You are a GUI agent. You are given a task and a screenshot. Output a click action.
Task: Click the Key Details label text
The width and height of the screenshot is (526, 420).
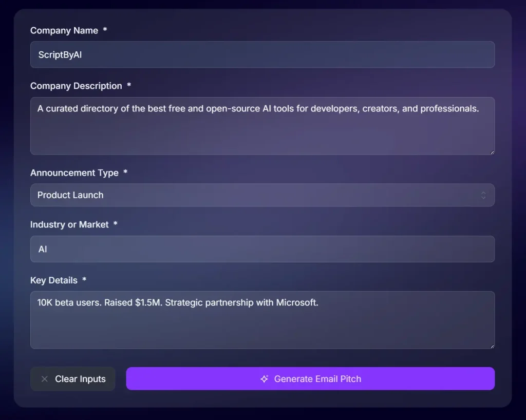pos(53,280)
